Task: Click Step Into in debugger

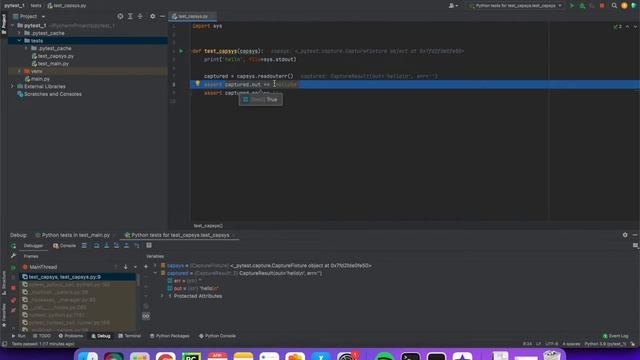Action: [x=107, y=246]
